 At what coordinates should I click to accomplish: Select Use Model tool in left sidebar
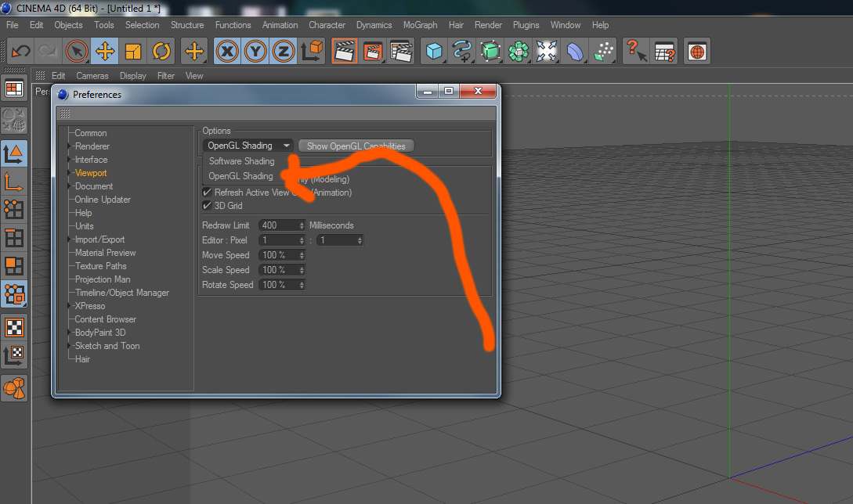click(14, 154)
